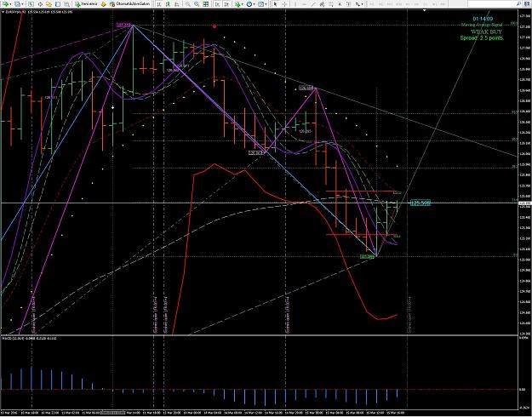Select the M5 timeframe button

(380, 4)
